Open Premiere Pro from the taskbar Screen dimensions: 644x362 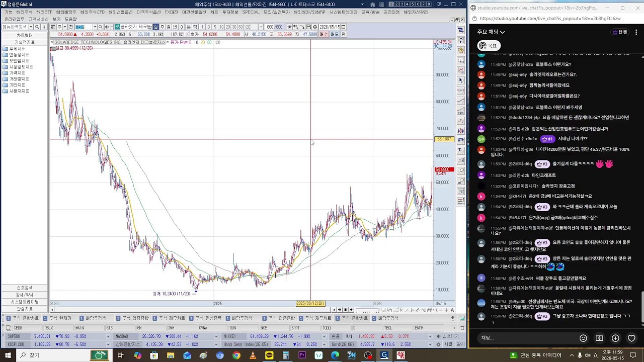pos(302,355)
